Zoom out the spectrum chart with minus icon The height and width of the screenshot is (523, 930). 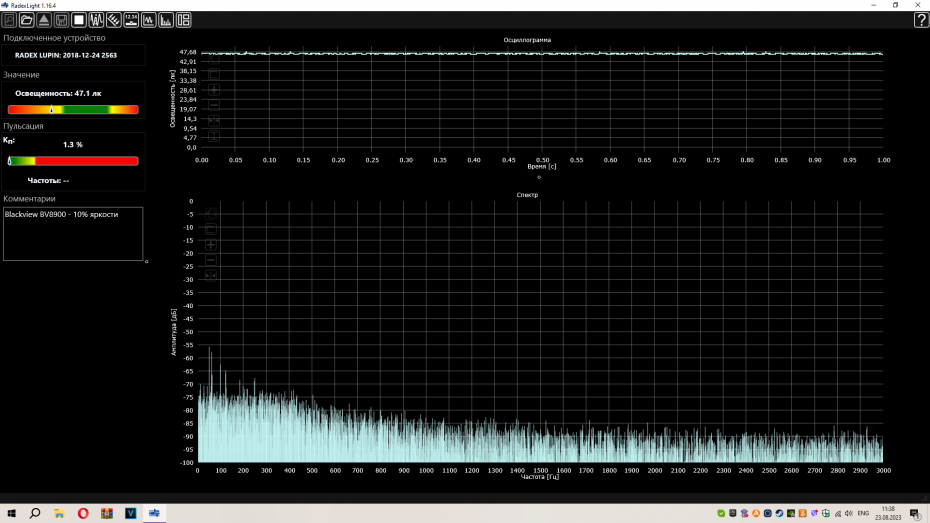coord(211,260)
